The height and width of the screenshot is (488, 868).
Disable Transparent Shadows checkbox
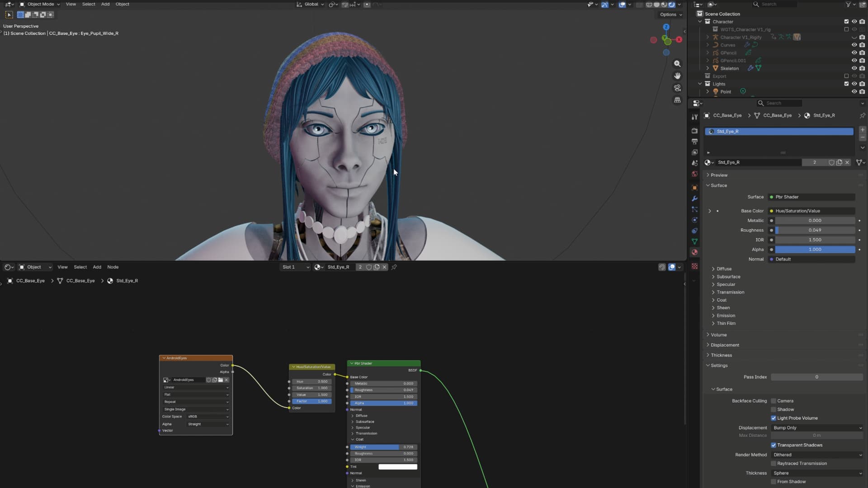coord(774,445)
